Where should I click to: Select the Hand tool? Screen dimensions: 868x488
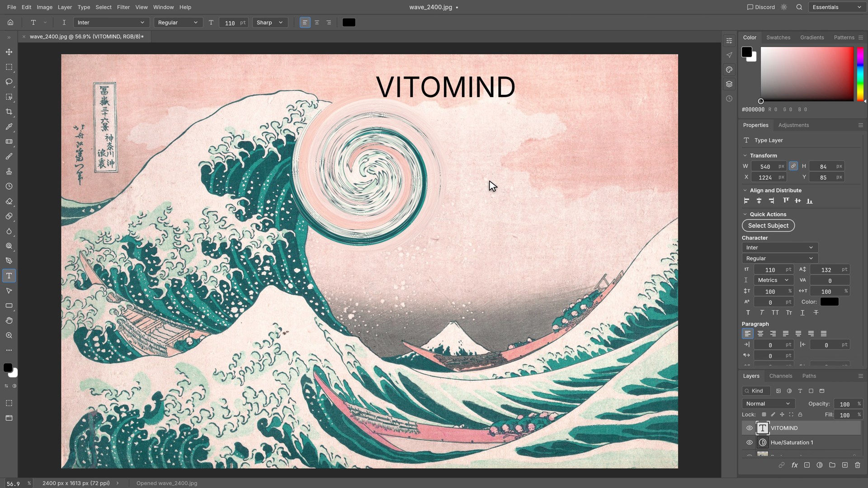[x=9, y=320]
